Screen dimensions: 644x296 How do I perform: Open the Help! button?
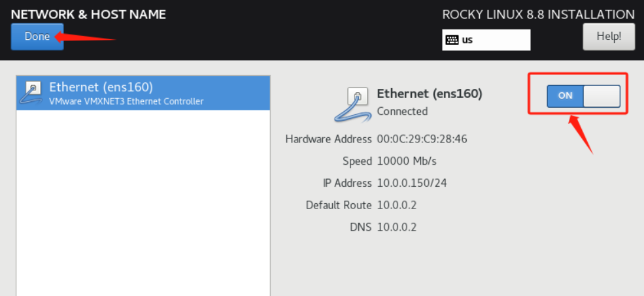click(609, 37)
